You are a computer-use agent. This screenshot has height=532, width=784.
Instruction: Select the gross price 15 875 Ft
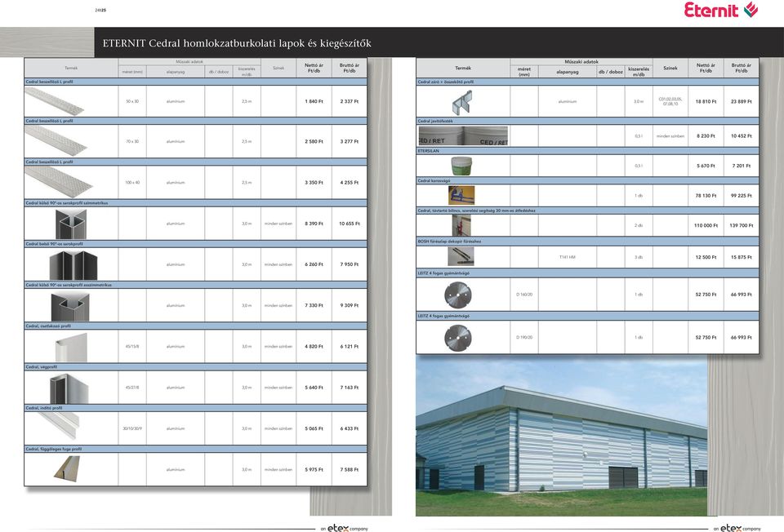tap(742, 257)
